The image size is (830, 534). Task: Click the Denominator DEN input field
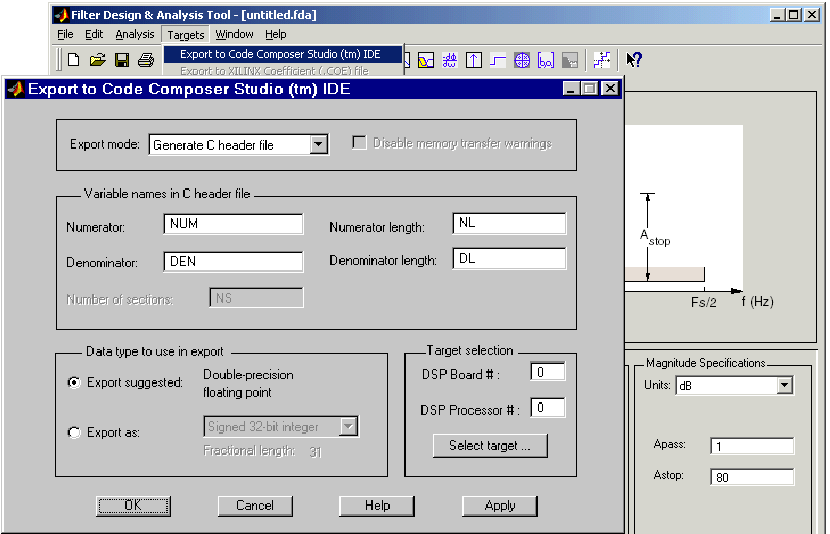pos(233,262)
